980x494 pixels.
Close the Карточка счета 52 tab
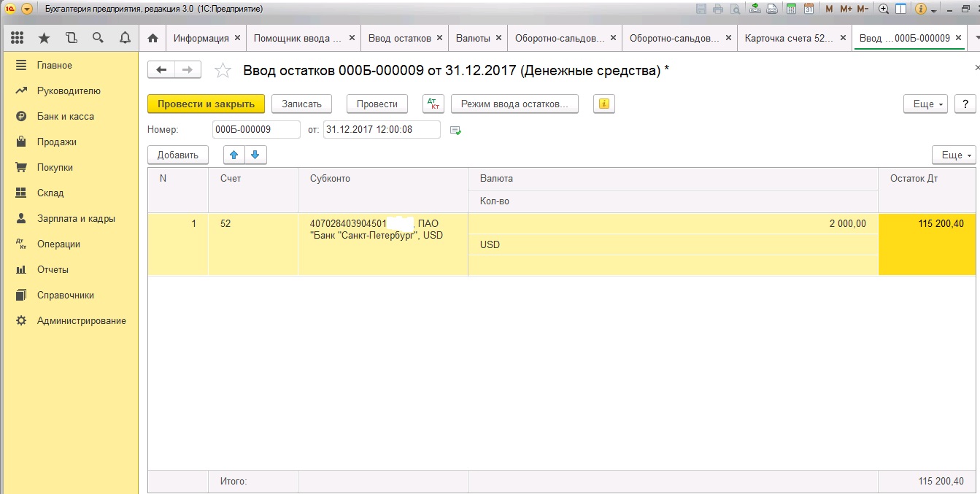843,38
